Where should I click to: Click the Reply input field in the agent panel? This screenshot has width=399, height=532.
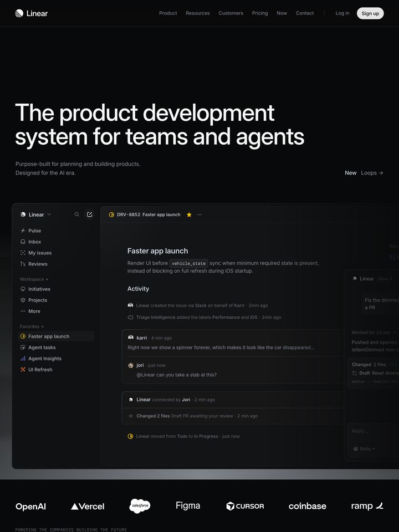coord(373,431)
